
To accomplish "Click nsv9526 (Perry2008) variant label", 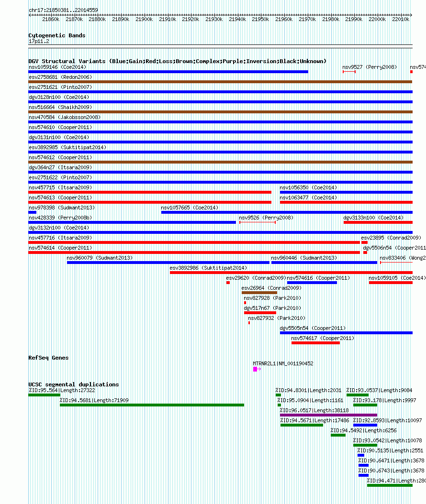I will pos(266,218).
